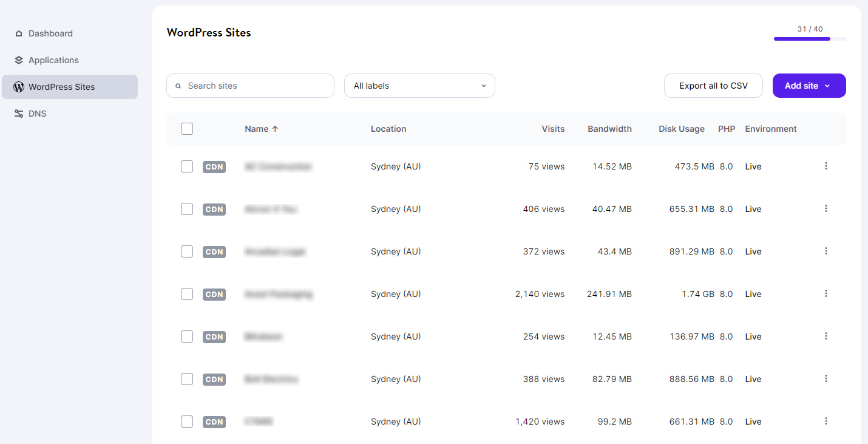
Task: Click the Applications layers icon in sidebar
Action: [x=19, y=60]
